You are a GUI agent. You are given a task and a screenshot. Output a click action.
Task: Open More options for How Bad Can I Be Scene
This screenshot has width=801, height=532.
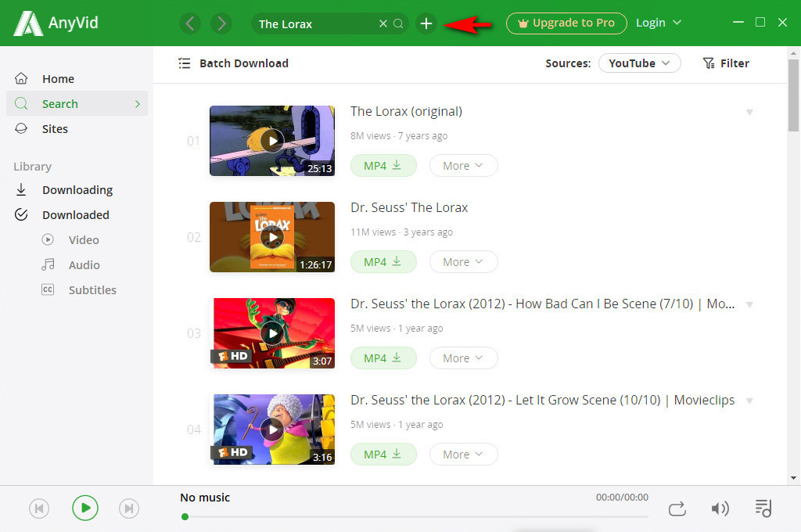point(463,358)
